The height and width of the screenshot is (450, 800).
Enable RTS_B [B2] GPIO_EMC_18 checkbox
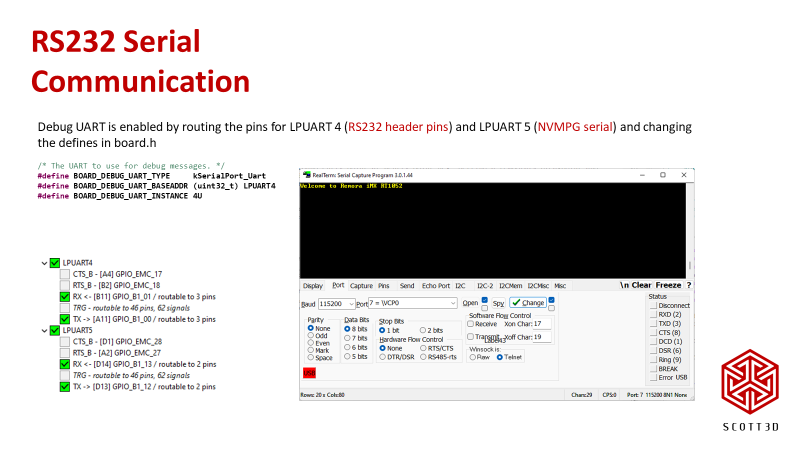click(65, 286)
